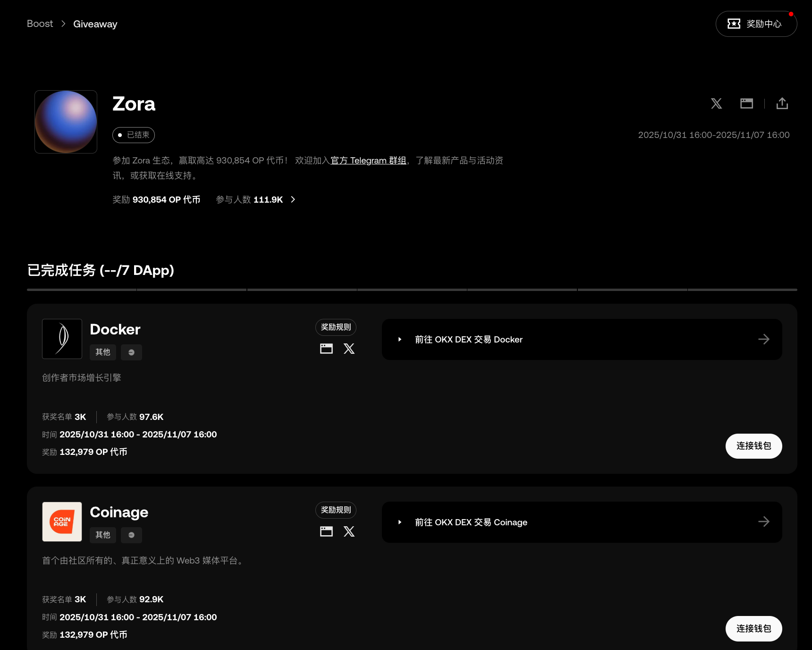812x650 pixels.
Task: Select the Giveaway breadcrumb item
Action: 95,24
